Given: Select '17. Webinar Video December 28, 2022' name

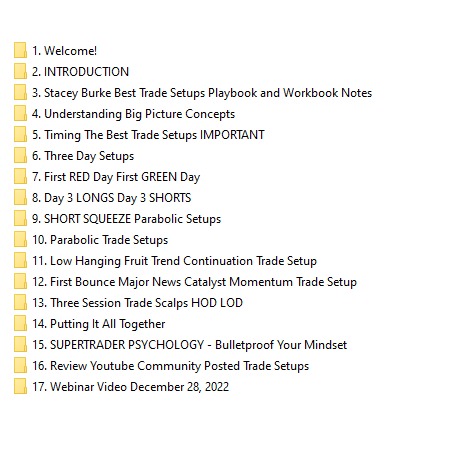Looking at the screenshot, I should (x=130, y=387).
